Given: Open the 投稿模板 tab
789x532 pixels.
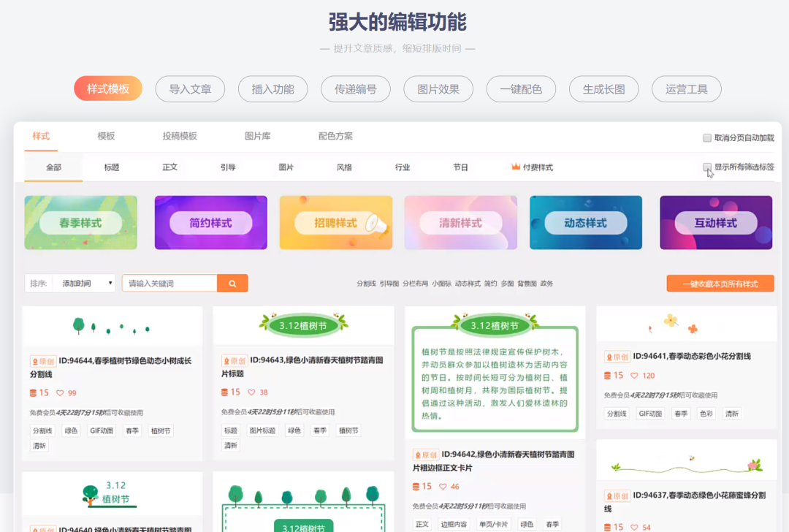Looking at the screenshot, I should pyautogui.click(x=180, y=136).
